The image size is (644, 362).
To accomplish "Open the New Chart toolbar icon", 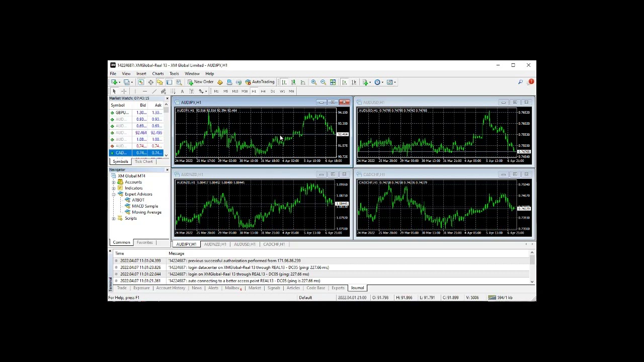I will click(x=115, y=82).
